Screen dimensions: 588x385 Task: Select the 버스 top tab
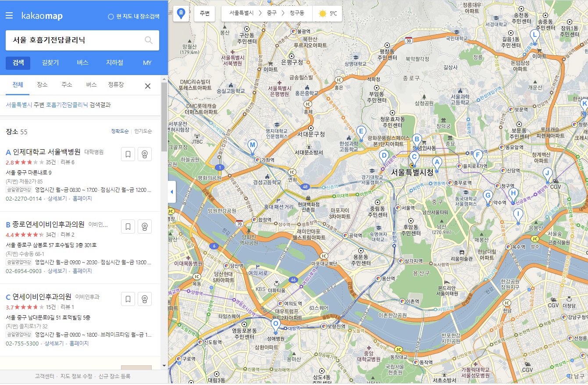82,63
